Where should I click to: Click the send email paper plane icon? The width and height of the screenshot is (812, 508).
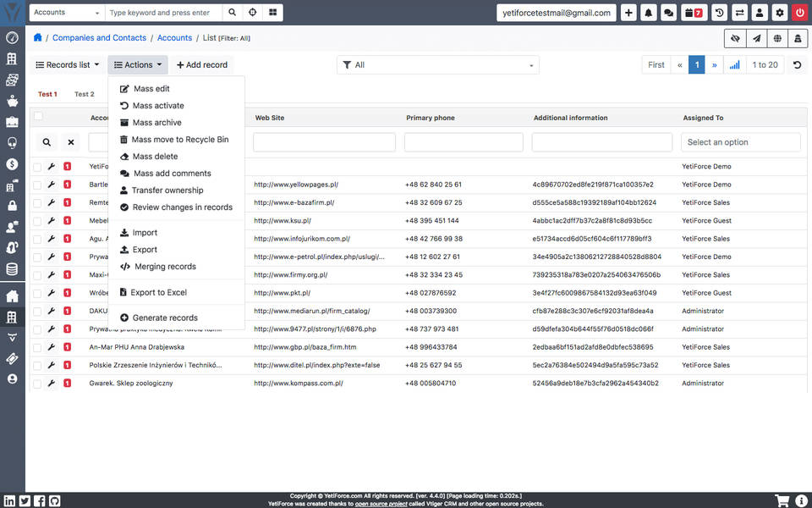pos(758,38)
